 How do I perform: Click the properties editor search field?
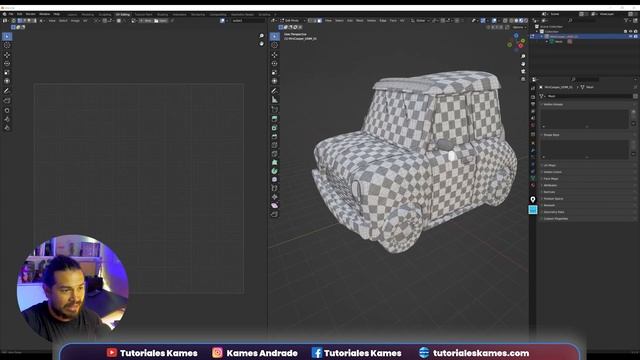tap(584, 79)
